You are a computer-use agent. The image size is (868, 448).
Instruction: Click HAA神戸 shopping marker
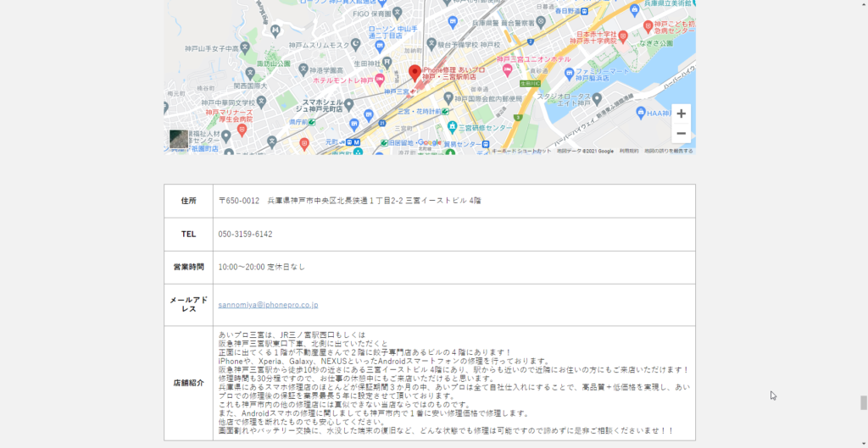(641, 113)
